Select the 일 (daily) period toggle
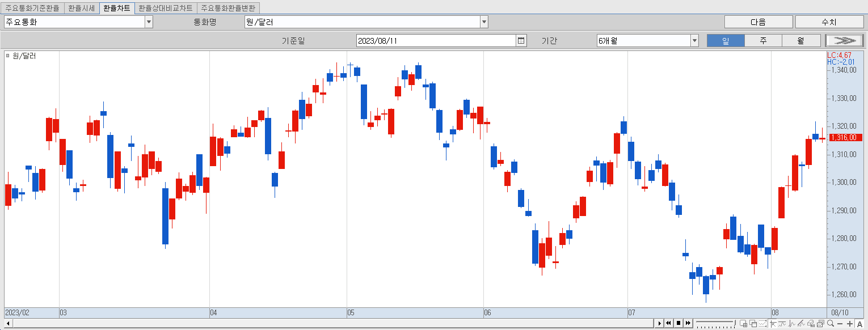 click(x=725, y=40)
